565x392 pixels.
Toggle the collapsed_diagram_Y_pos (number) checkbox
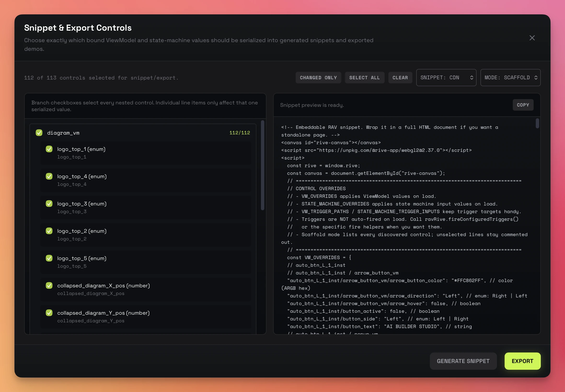point(49,313)
